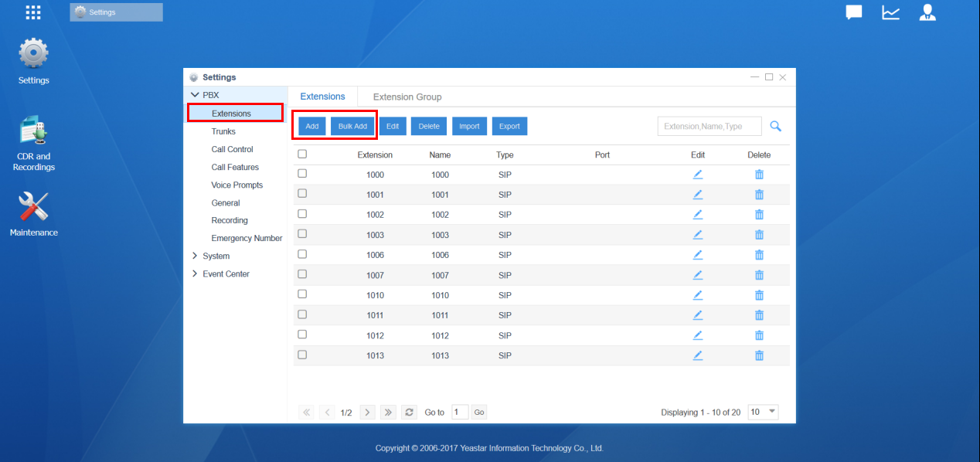Click the Go to page number field
980x462 pixels.
(460, 413)
